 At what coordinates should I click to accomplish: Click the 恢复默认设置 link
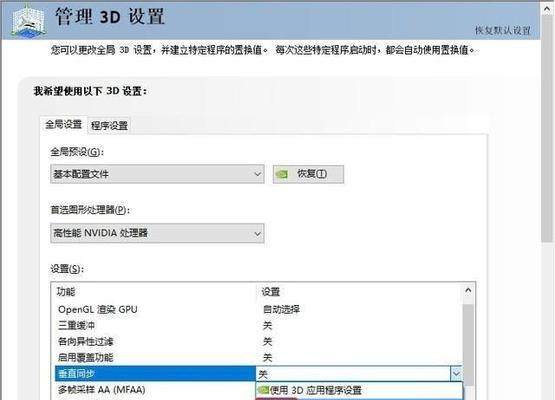(x=503, y=30)
